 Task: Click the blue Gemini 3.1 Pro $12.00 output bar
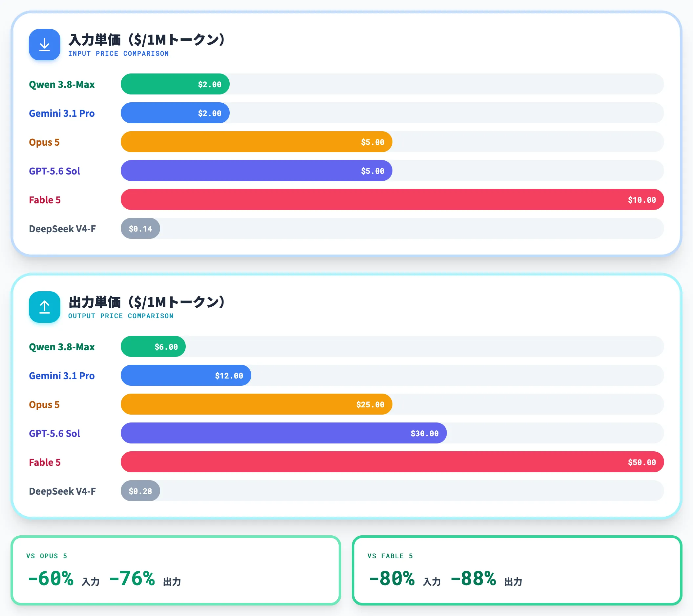tap(186, 375)
